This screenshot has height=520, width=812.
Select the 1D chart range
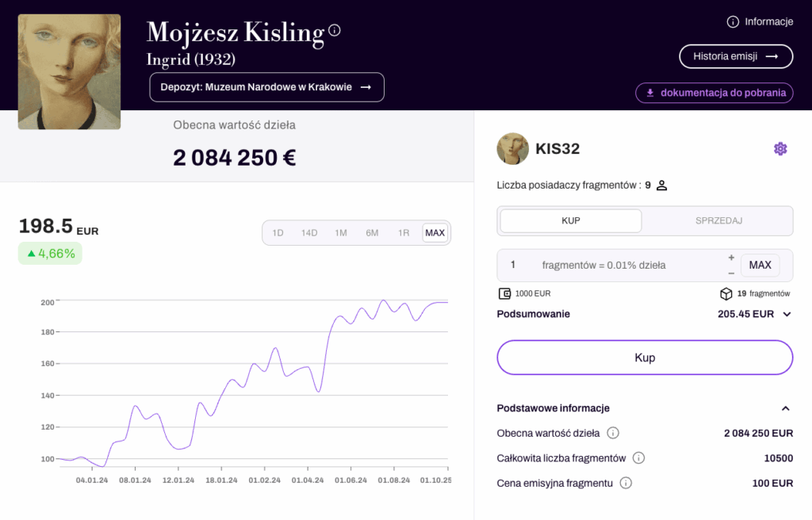(278, 233)
